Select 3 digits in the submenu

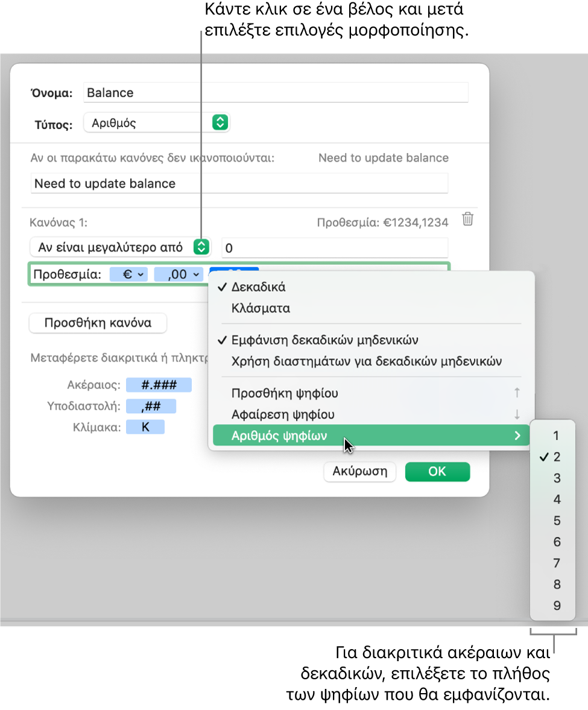(x=552, y=478)
